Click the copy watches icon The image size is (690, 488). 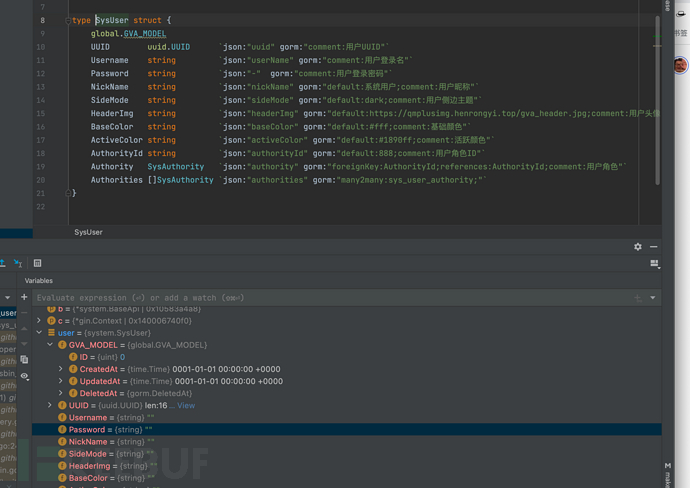[x=24, y=360]
